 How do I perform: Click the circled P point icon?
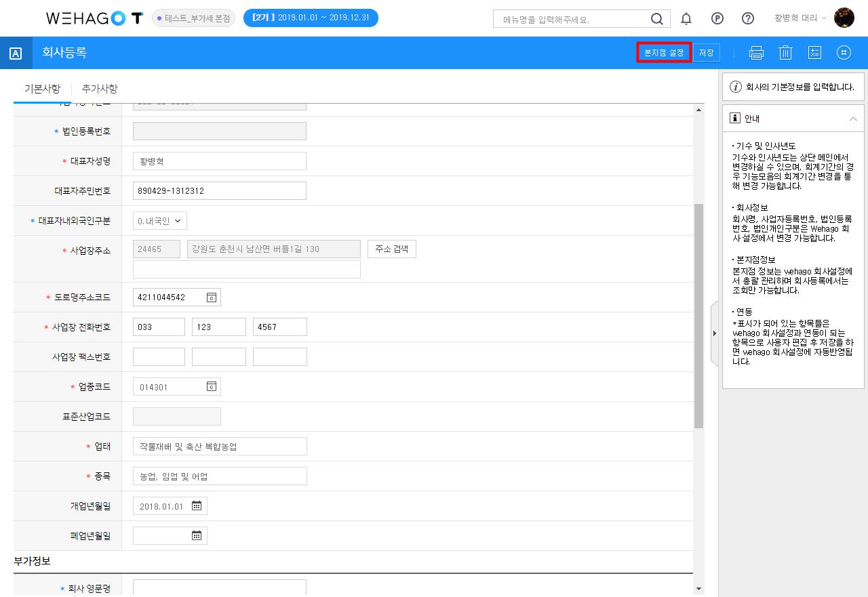pyautogui.click(x=717, y=19)
